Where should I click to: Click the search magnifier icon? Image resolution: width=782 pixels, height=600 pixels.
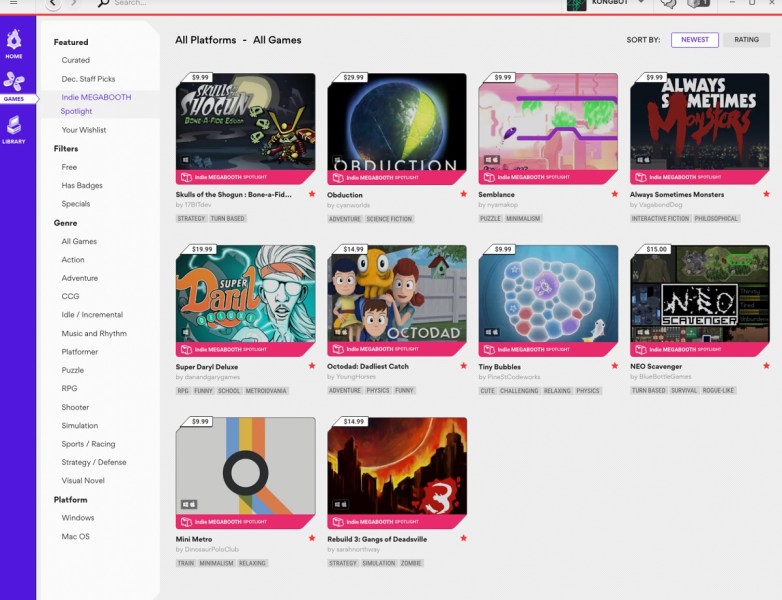[x=103, y=3]
